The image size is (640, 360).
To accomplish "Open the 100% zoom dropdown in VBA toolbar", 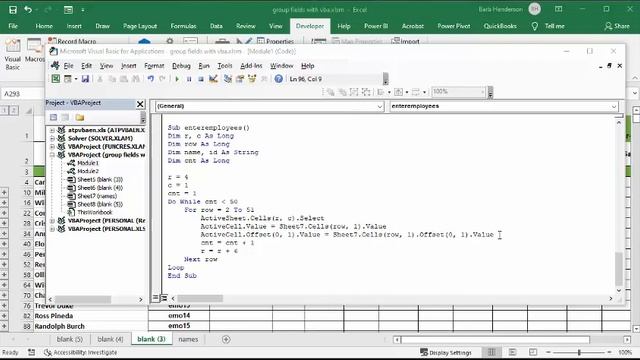I will click(482, 92).
